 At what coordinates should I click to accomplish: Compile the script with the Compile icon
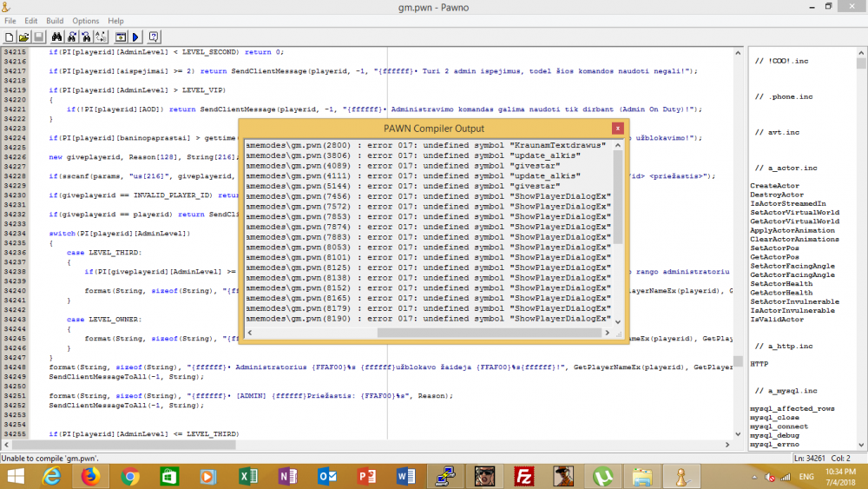click(120, 37)
